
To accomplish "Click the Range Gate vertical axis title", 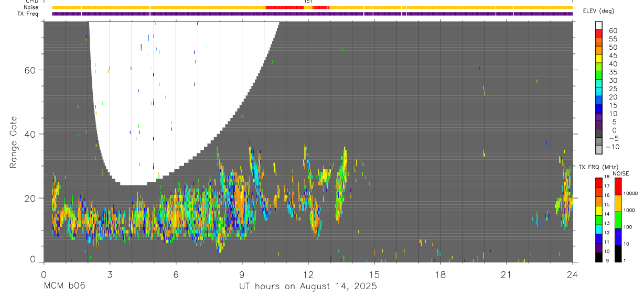I will click(13, 141).
